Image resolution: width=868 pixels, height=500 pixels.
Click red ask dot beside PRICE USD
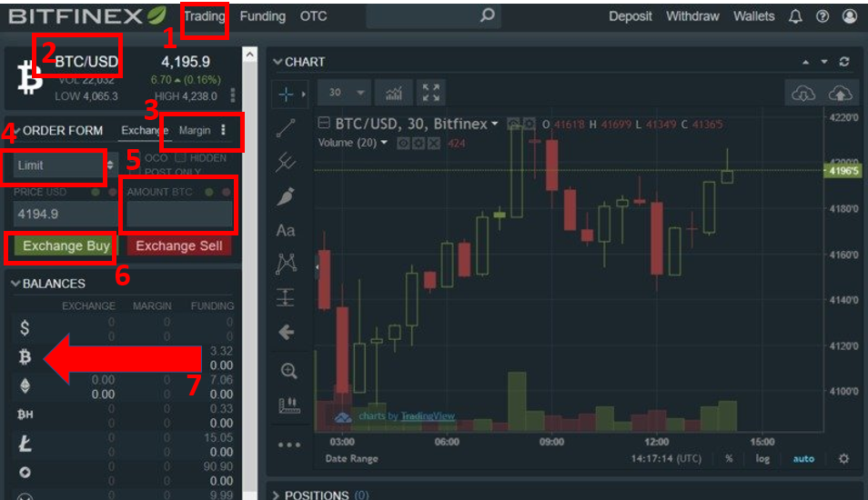113,192
